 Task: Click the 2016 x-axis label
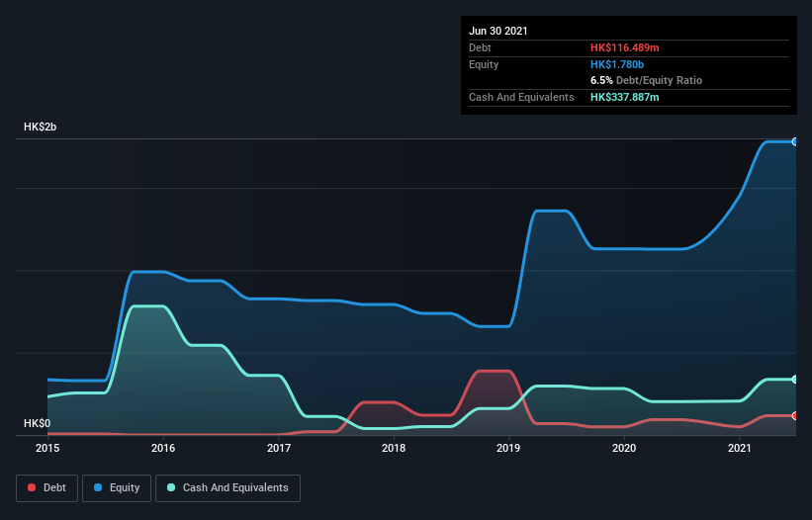click(163, 448)
